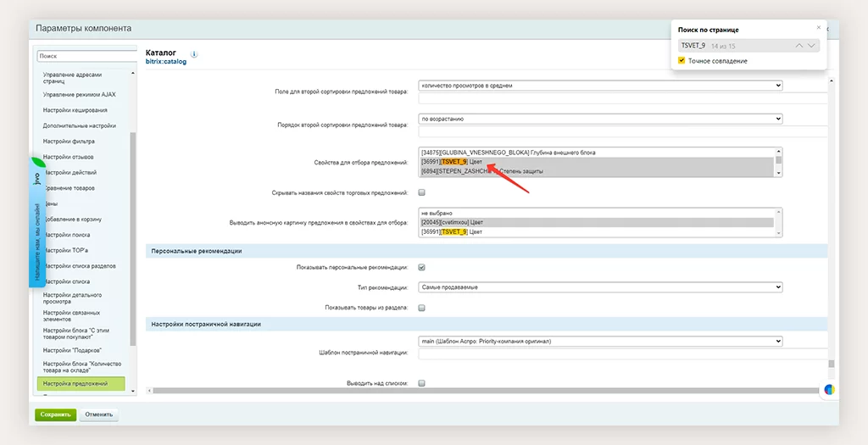Go to next search match arrow
868x445 pixels.
point(811,46)
